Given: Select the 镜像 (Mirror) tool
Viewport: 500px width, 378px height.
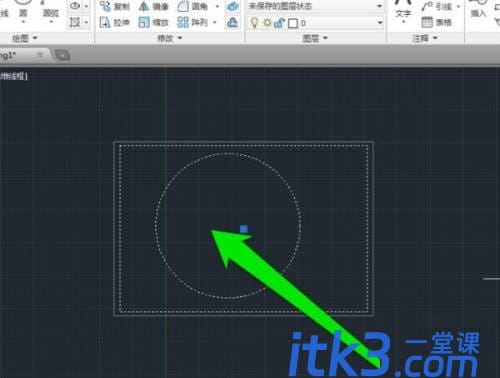Looking at the screenshot, I should [x=154, y=6].
